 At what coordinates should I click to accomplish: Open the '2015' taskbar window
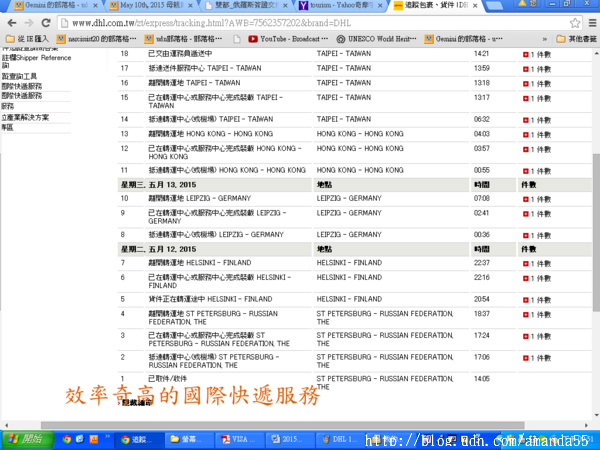290,440
